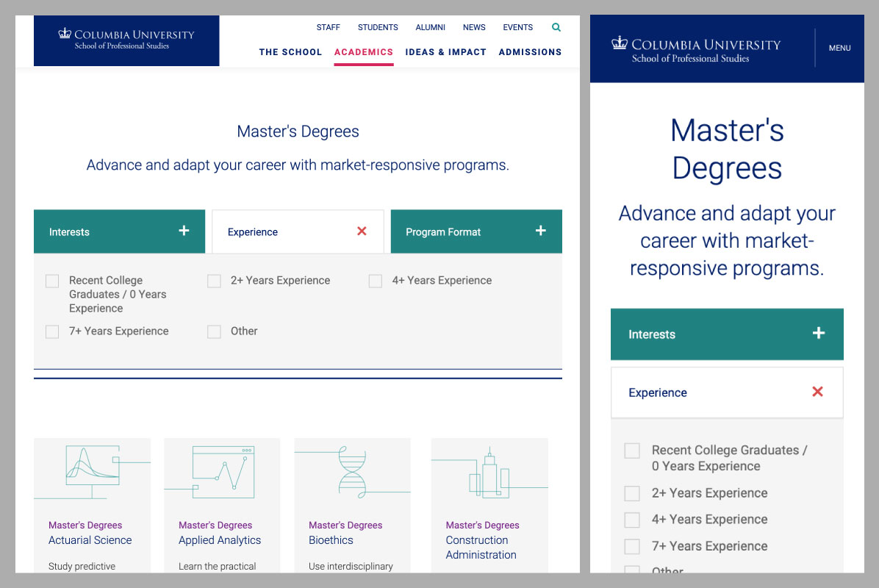Click the red X on desktop Experience filter
Viewport: 879px width, 588px height.
click(x=362, y=231)
